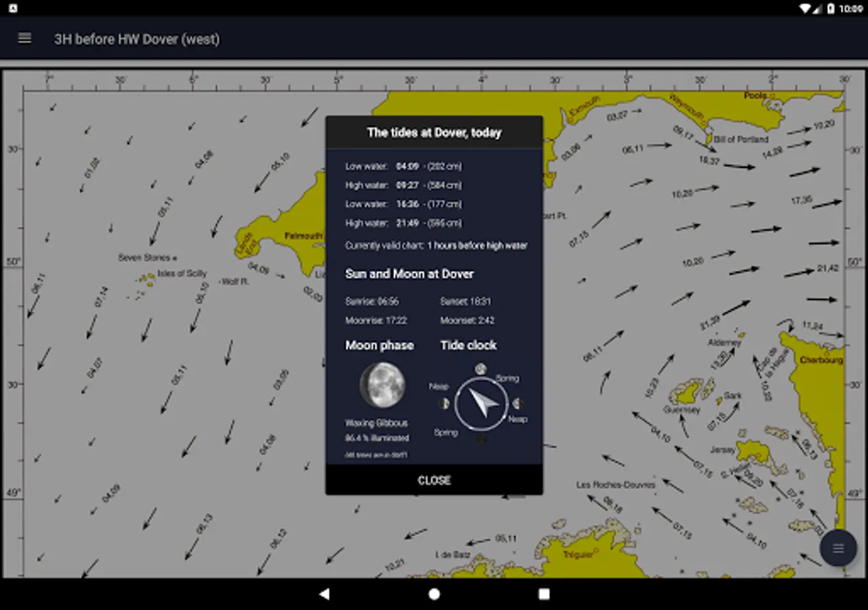Tap the Jersey label on the chart
Viewport: 868px width, 610px height.
point(723,450)
